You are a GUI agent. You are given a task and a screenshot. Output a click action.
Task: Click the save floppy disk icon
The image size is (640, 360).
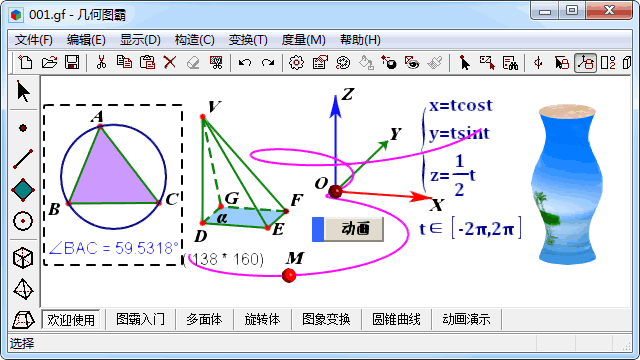click(72, 62)
